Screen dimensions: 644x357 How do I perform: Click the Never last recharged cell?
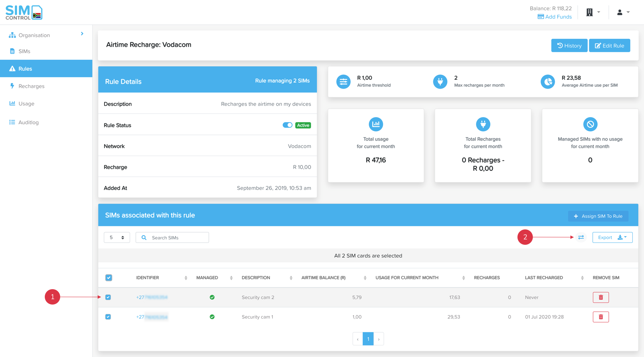pos(532,297)
